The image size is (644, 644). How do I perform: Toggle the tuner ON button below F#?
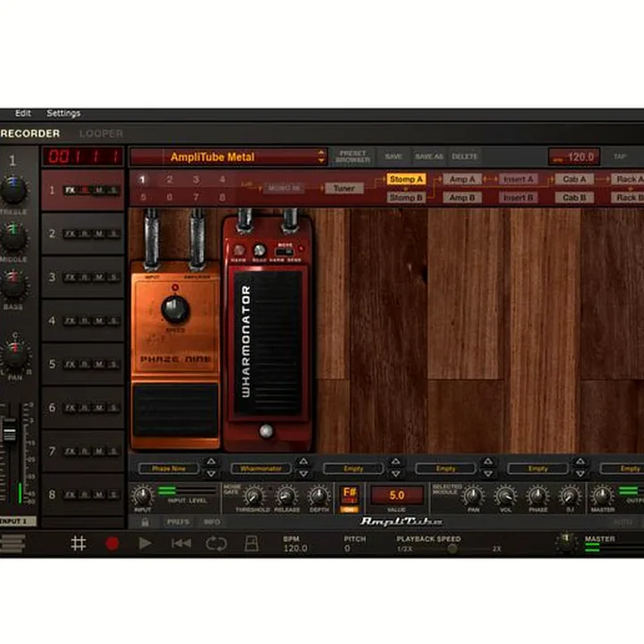[x=349, y=510]
